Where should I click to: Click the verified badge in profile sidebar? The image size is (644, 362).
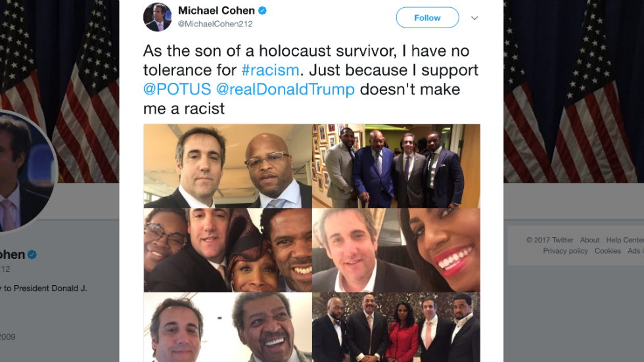tap(32, 255)
